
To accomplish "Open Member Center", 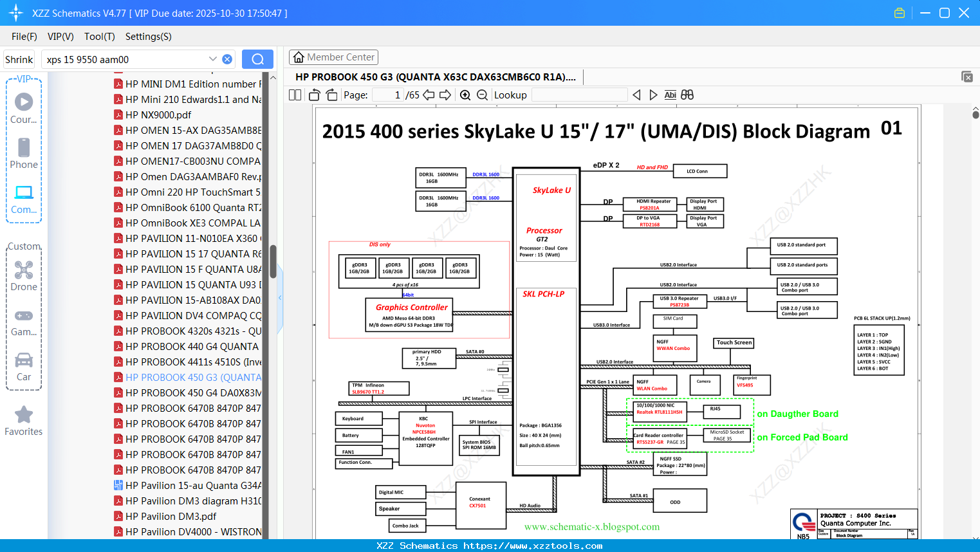I will [333, 57].
